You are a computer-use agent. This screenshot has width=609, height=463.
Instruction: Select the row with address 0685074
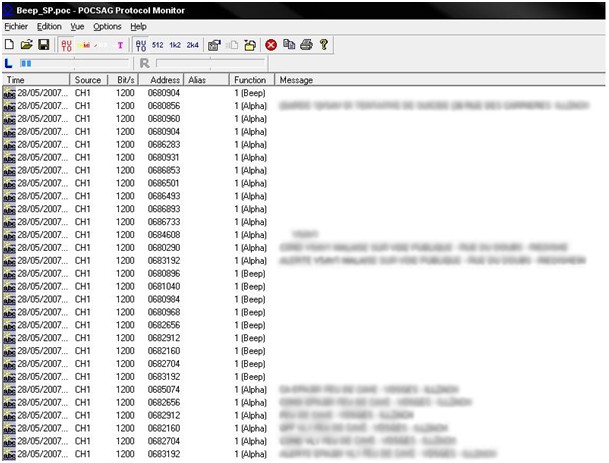click(304, 389)
